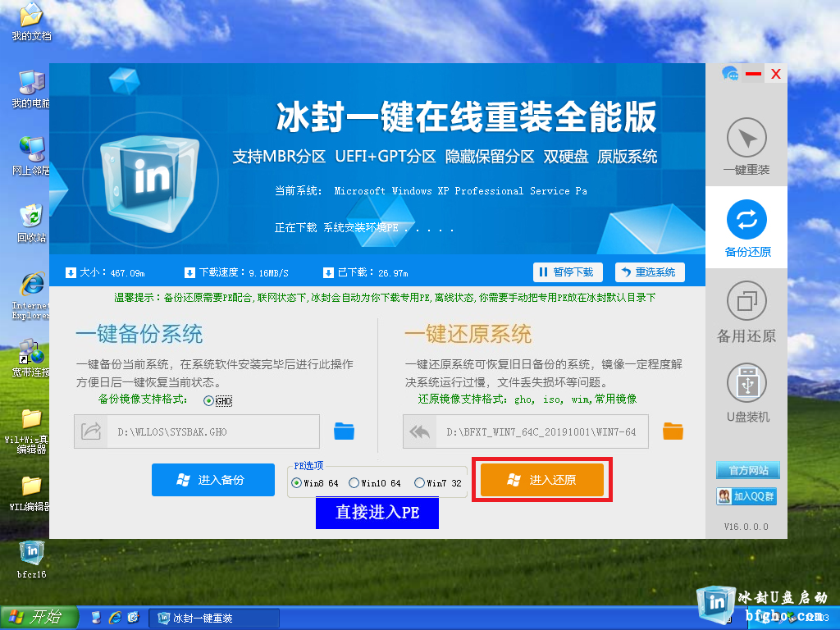The image size is (840, 630).
Task: Join group via 加入QQ群 button
Action: pos(746,496)
